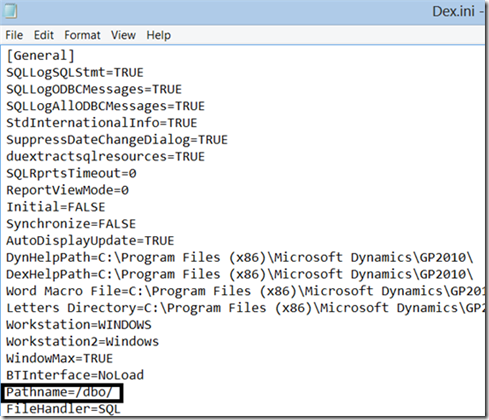Viewport: 489px width, 420px height.
Task: Click the FileHandler=SQL line
Action: coord(63,409)
